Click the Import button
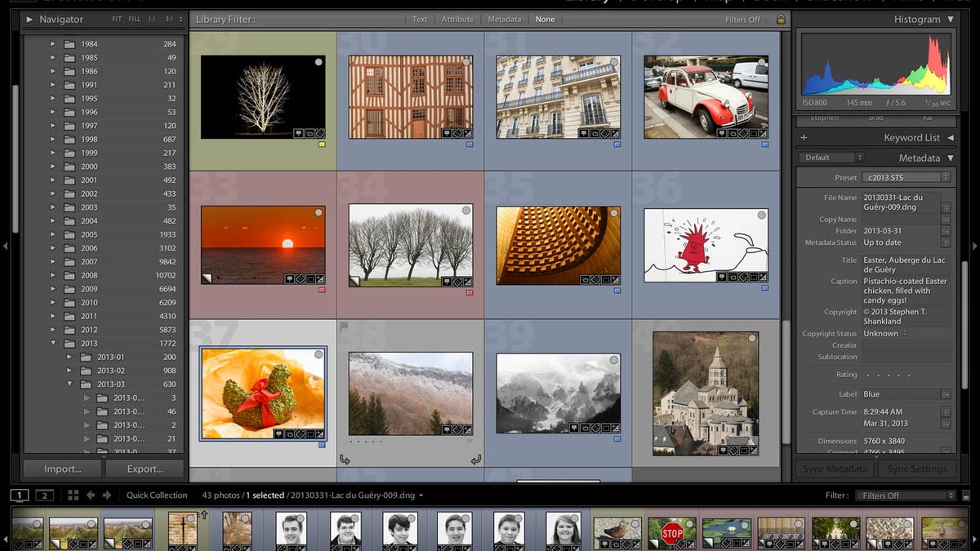This screenshot has height=551, width=980. pyautogui.click(x=61, y=469)
